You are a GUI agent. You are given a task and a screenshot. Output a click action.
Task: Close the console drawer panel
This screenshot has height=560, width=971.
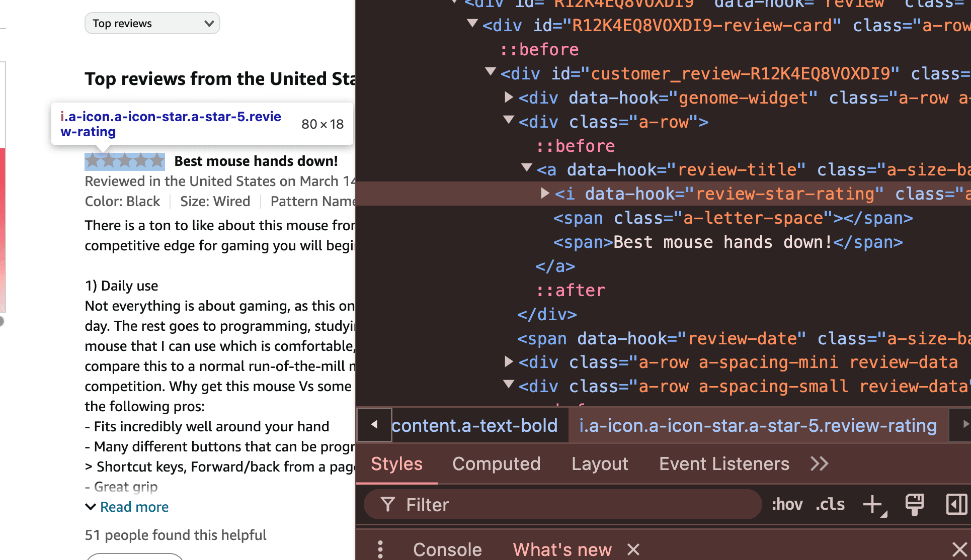[x=959, y=549]
